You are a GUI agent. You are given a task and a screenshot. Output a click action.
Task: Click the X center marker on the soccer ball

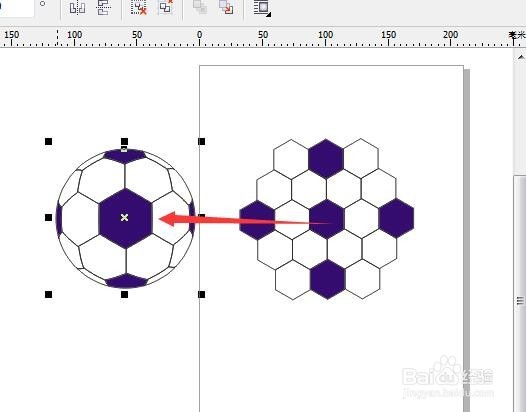(x=124, y=218)
